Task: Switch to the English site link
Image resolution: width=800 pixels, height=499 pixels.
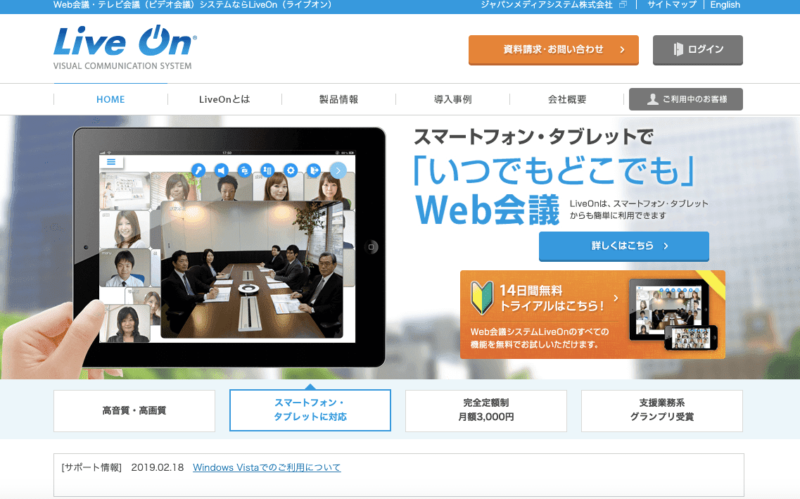Action: tap(725, 5)
